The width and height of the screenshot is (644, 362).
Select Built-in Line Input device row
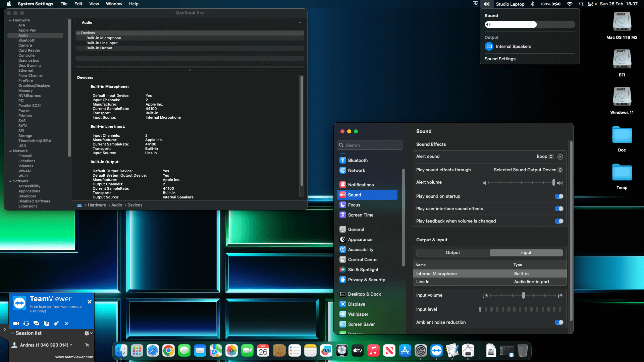click(190, 43)
